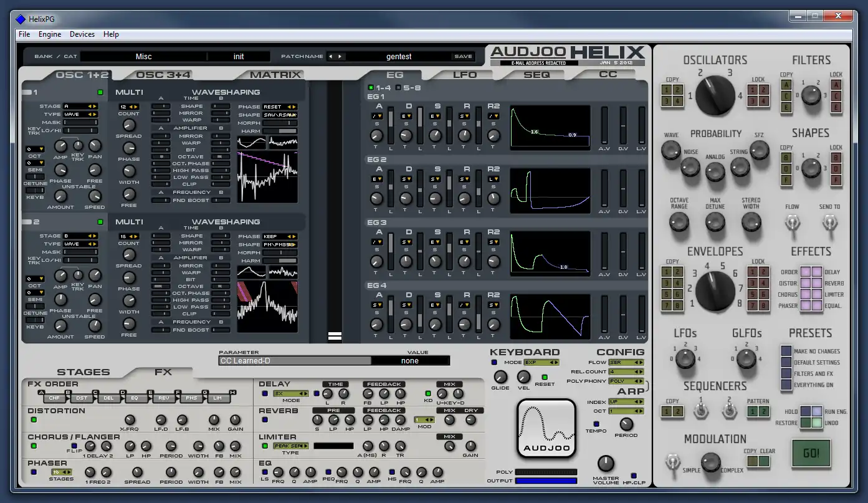This screenshot has height=503, width=868.
Task: Toggle the Arp Tempo sync LED
Action: click(596, 423)
